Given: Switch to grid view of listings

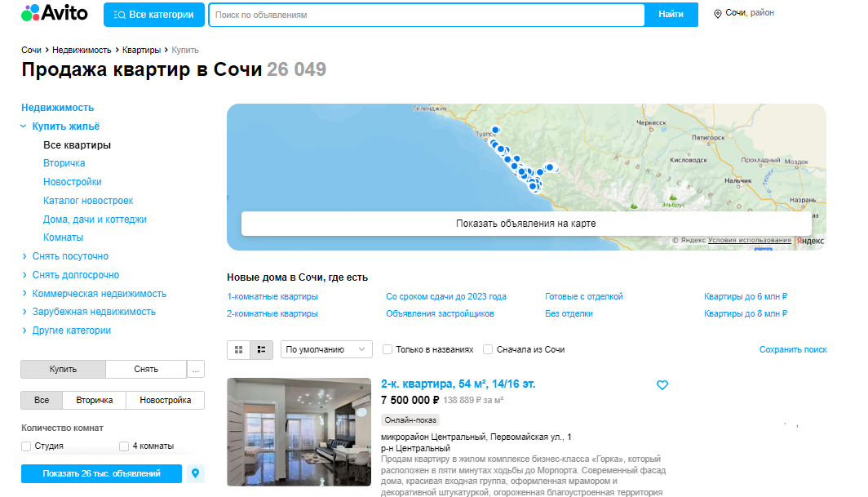Looking at the screenshot, I should (239, 350).
